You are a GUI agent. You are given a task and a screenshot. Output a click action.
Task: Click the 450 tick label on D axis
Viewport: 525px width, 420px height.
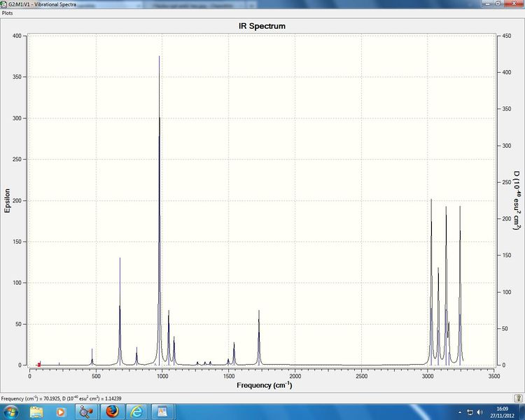click(507, 36)
